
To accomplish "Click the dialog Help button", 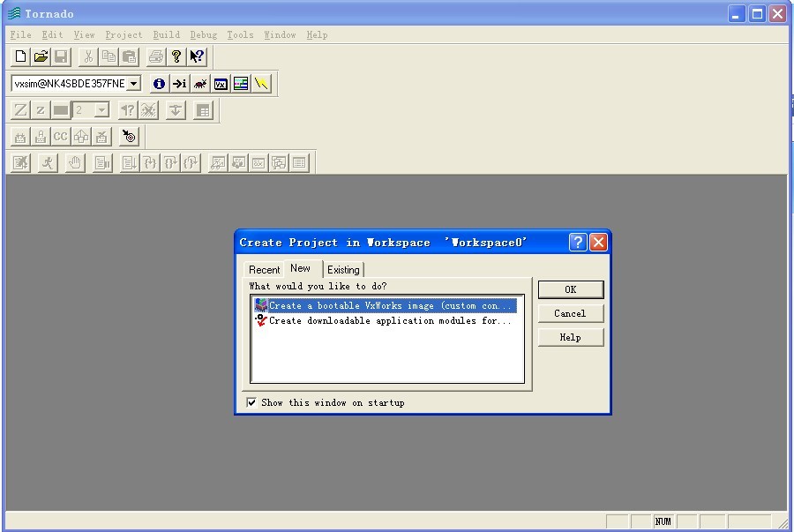I will (571, 337).
